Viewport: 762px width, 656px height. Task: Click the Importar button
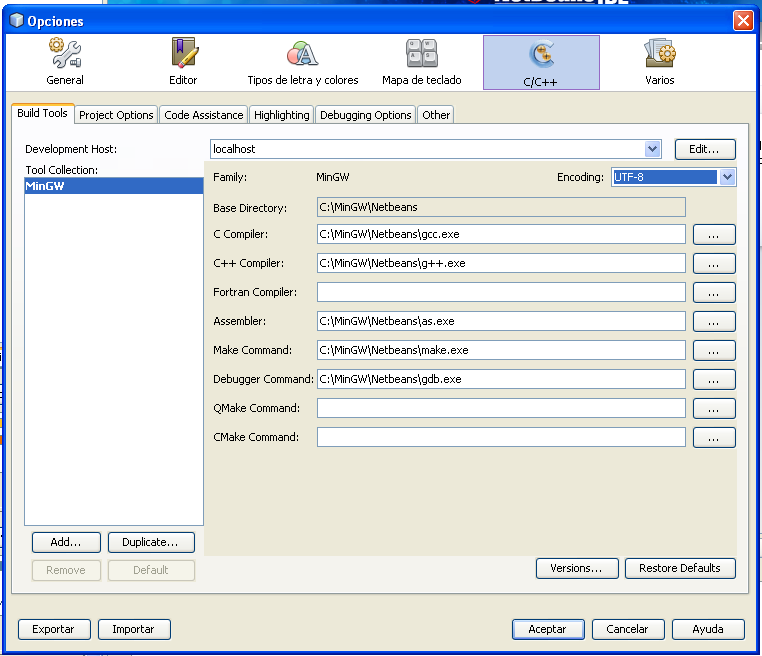click(x=134, y=629)
